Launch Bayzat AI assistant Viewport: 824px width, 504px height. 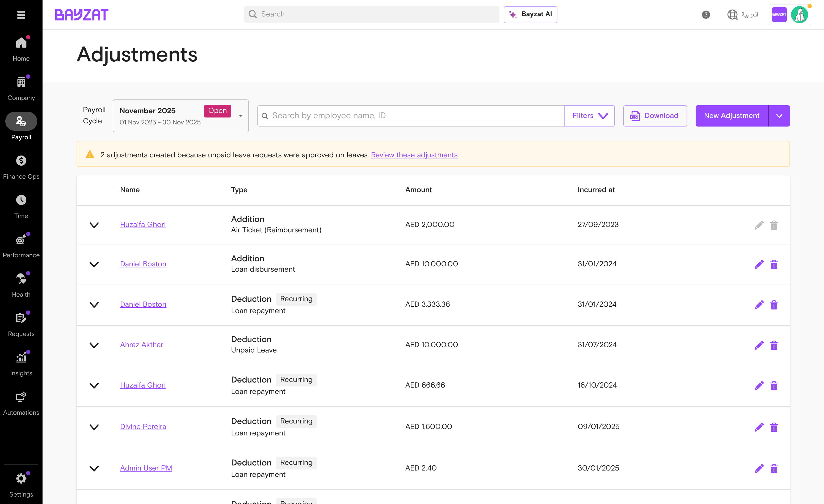click(530, 14)
